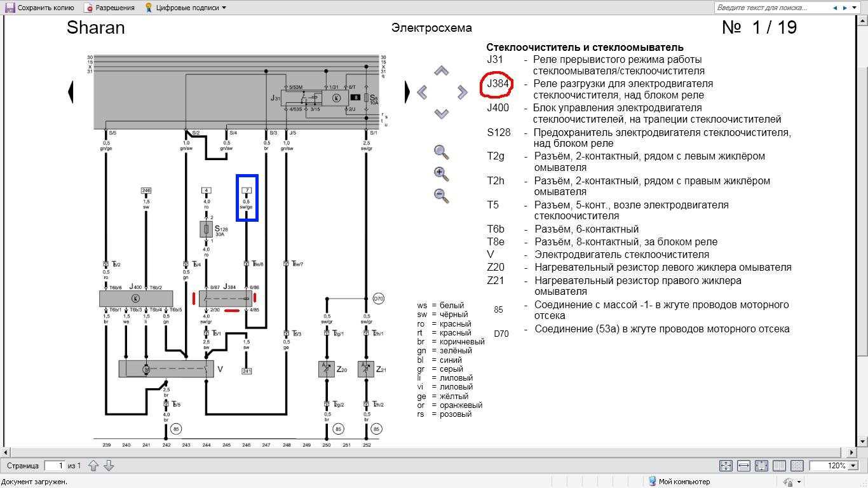The image size is (868, 488).
Task: Click the T2h legend entry
Action: point(628,186)
